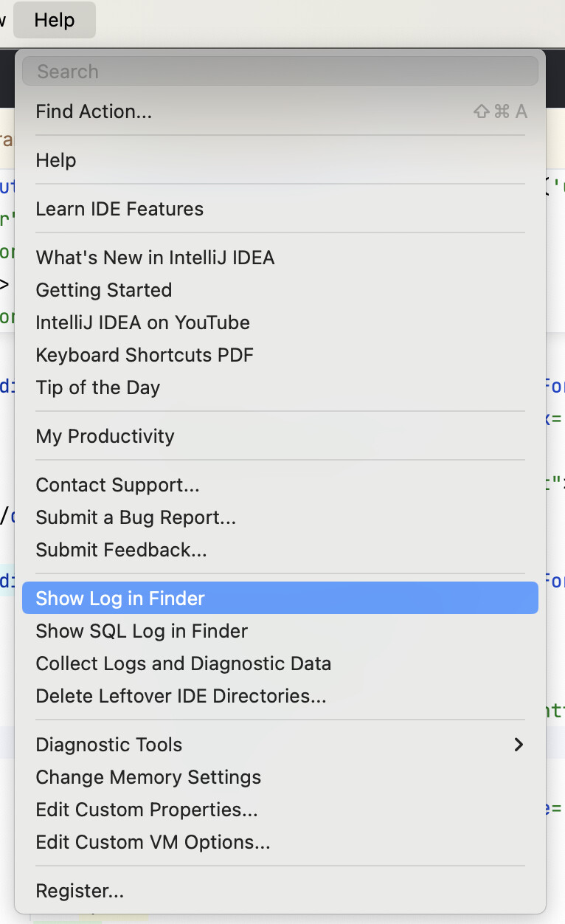The width and height of the screenshot is (565, 924).
Task: Choose Contact Support
Action: point(117,485)
